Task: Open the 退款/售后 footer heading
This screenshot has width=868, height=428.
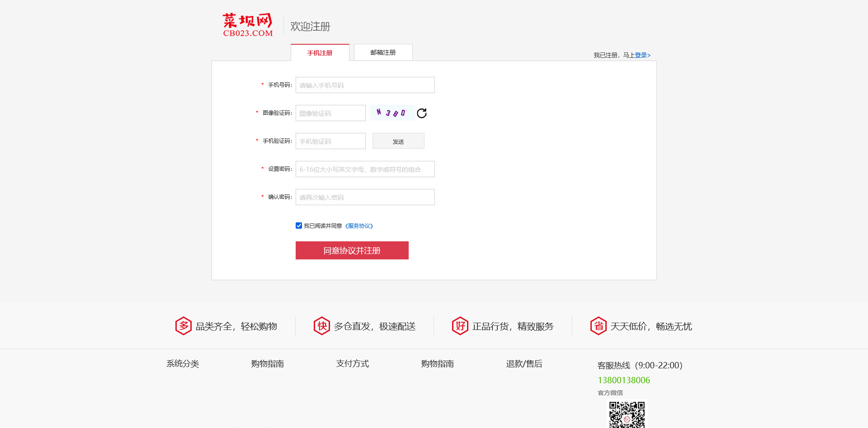Action: click(x=524, y=364)
